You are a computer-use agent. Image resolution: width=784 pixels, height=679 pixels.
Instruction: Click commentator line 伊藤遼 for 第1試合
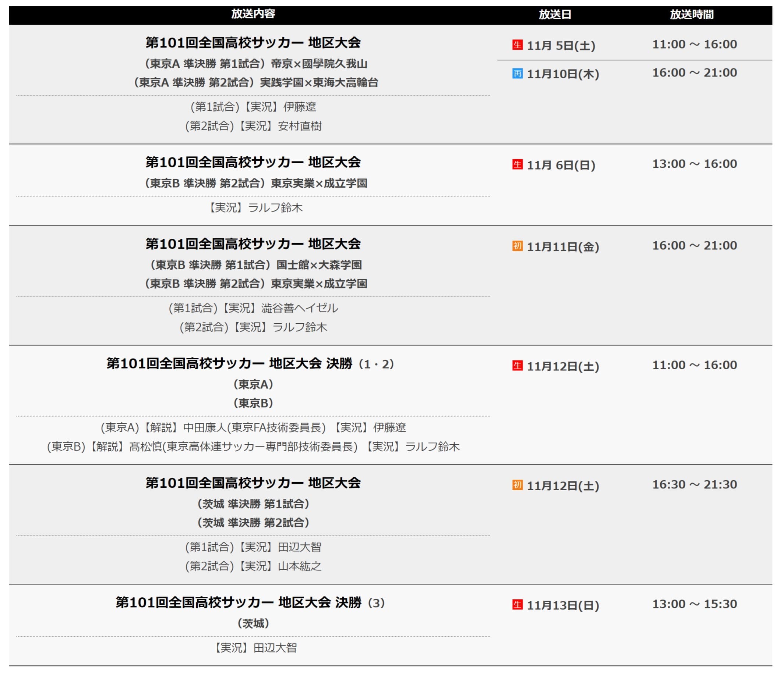[253, 107]
